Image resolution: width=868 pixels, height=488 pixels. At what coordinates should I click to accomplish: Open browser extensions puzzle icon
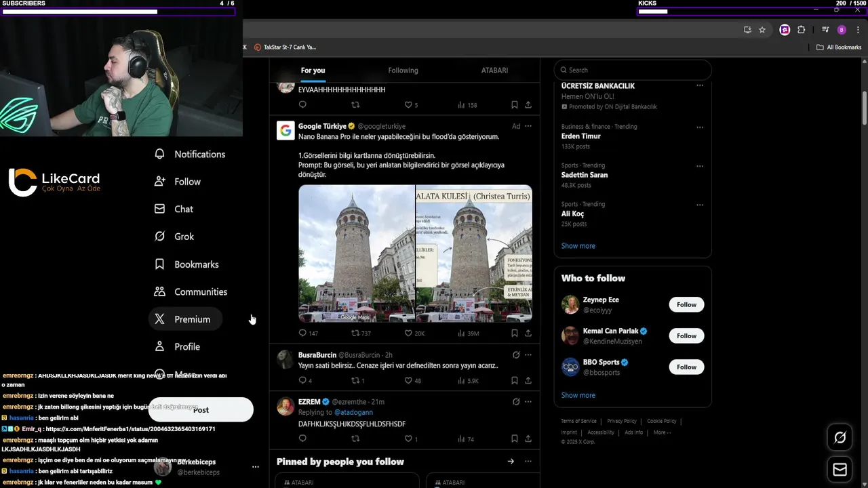point(801,30)
